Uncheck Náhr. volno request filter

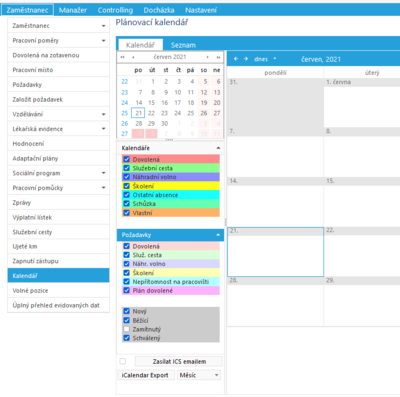pyautogui.click(x=127, y=264)
